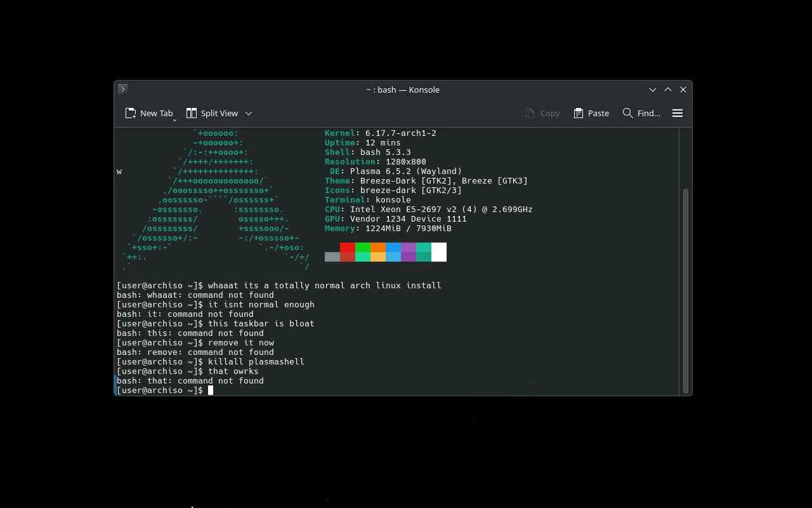
Task: Click the Split View toolbar button
Action: coord(212,113)
